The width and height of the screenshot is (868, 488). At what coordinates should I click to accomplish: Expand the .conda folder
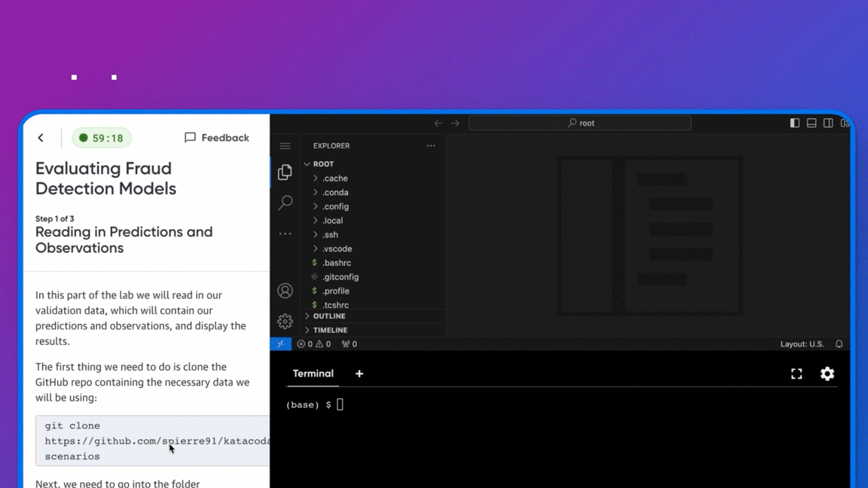click(335, 193)
